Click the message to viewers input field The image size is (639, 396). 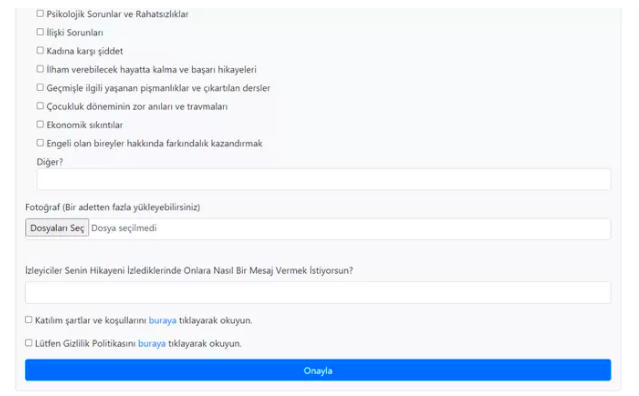coord(318,293)
